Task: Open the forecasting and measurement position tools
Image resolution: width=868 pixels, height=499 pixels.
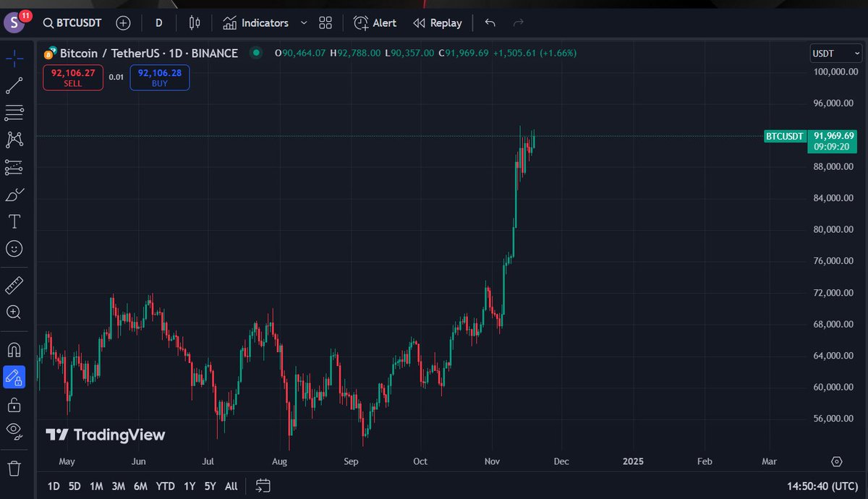Action: pyautogui.click(x=14, y=167)
